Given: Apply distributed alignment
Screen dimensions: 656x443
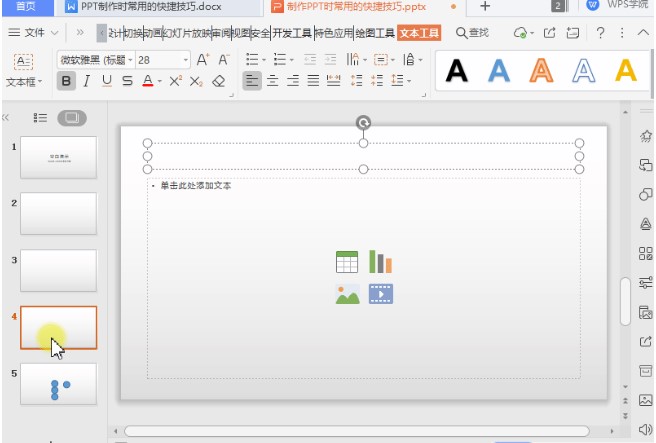Looking at the screenshot, I should pos(333,81).
